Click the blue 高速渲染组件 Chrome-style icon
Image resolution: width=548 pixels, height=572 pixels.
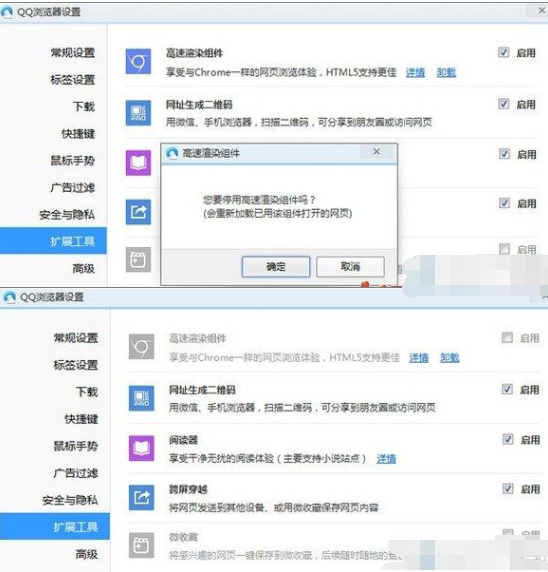138,61
